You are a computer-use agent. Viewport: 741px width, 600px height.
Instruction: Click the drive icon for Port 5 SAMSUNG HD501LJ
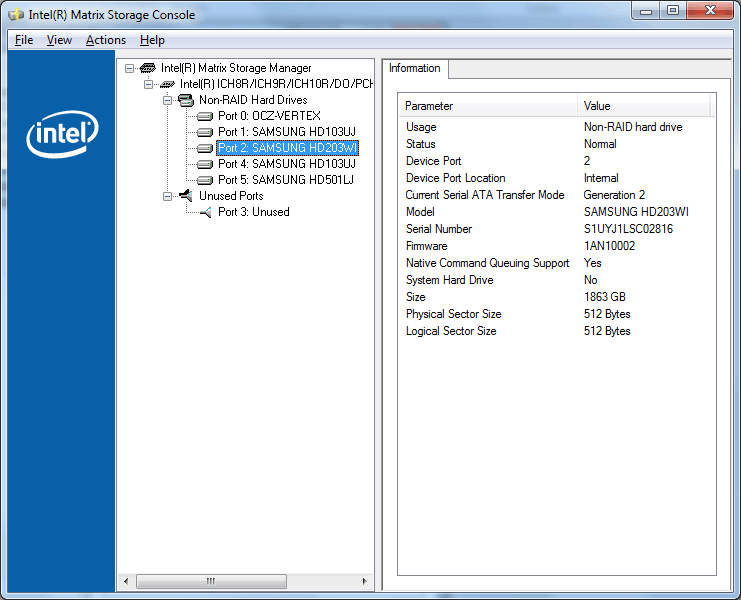click(204, 180)
